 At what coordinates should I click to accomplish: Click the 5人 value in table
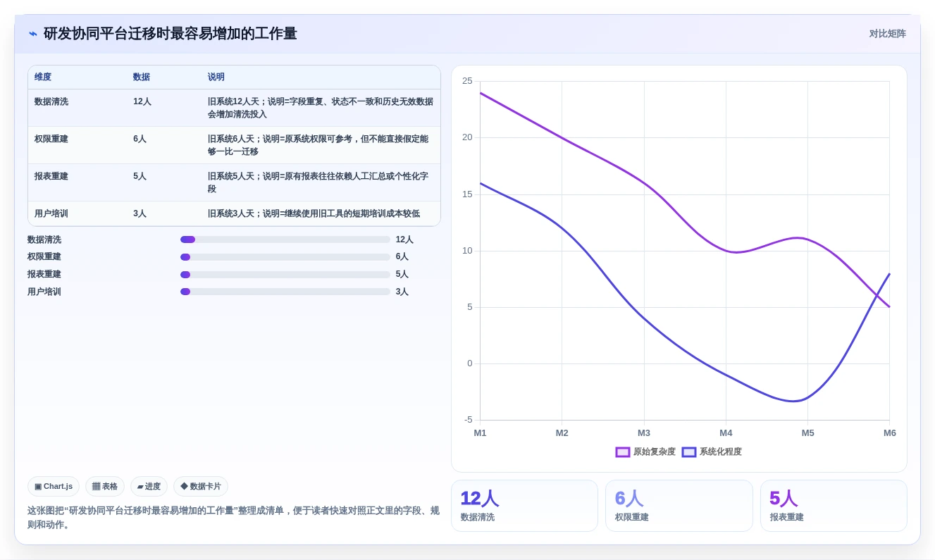click(140, 176)
